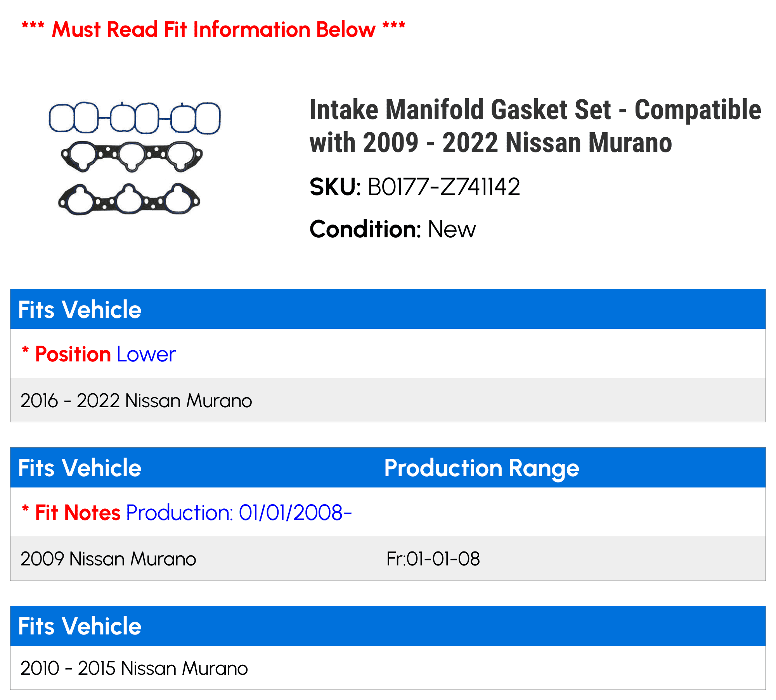Click the 'Production Range' column header
The width and height of the screenshot is (776, 700).
tap(482, 468)
